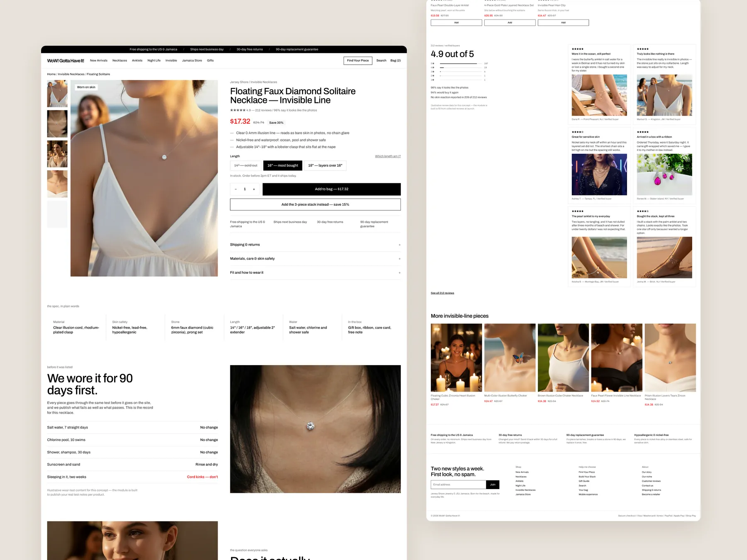747x560 pixels.
Task: Open the Gift Guide footer link
Action: pos(584,481)
